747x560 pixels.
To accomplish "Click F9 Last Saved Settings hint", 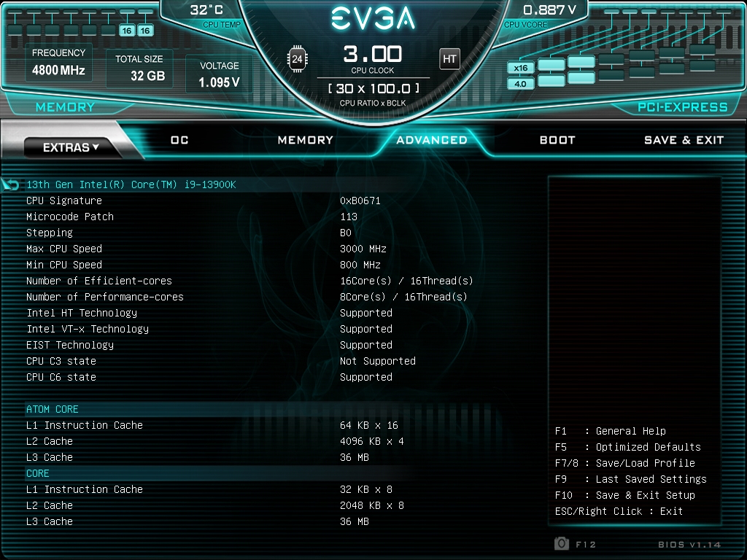I will coord(631,479).
